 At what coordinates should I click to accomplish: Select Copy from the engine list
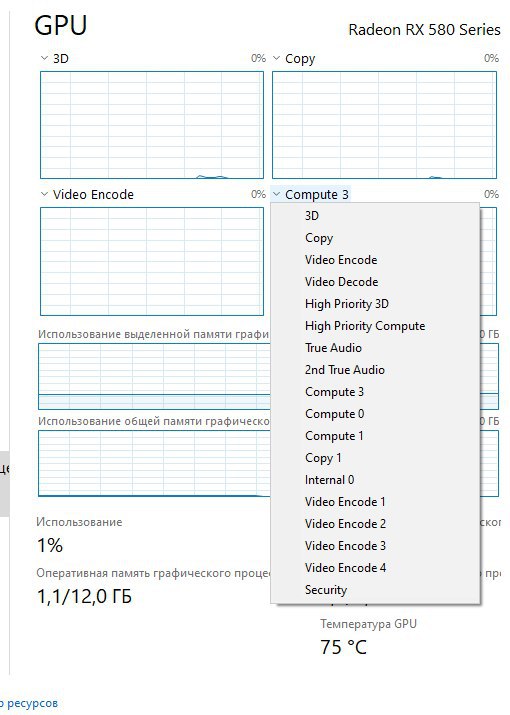375,238
